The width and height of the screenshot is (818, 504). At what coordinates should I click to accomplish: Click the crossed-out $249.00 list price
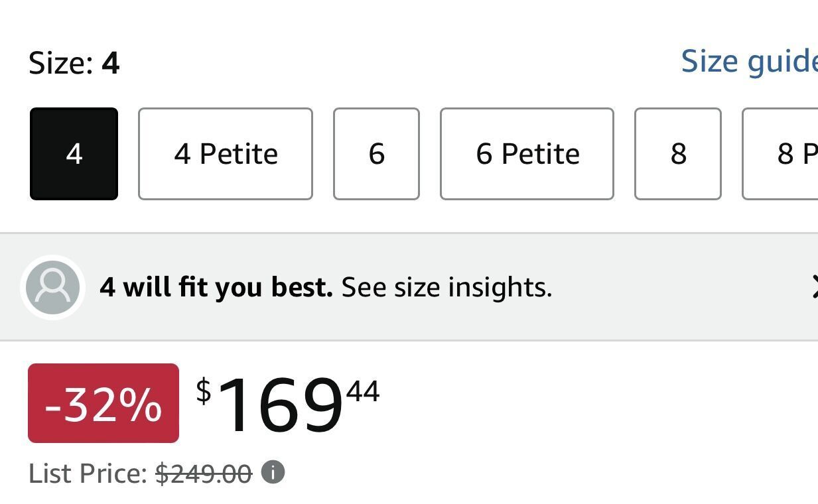click(x=204, y=474)
